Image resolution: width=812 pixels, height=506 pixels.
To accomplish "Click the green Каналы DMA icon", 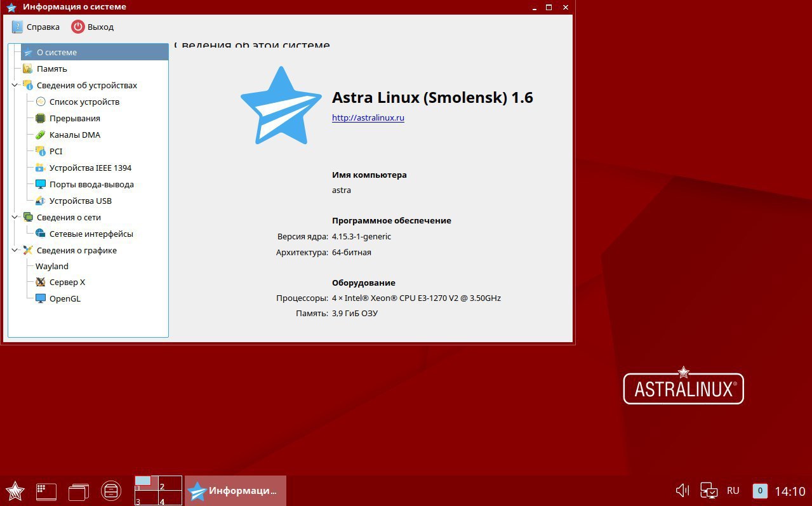I will (41, 135).
